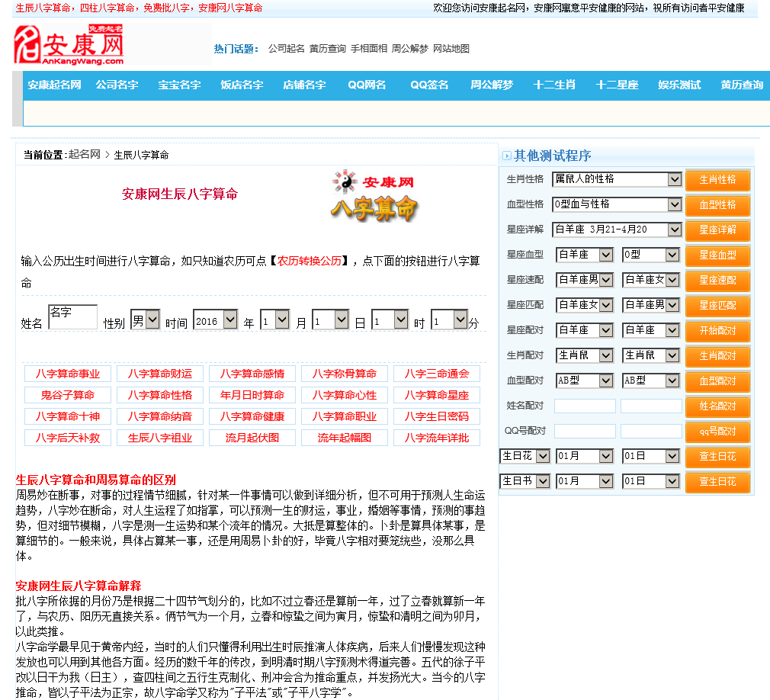Image resolution: width=770 pixels, height=700 pixels.
Task: Click the 安康网 AnKangWang.com logo
Action: pos(69,45)
